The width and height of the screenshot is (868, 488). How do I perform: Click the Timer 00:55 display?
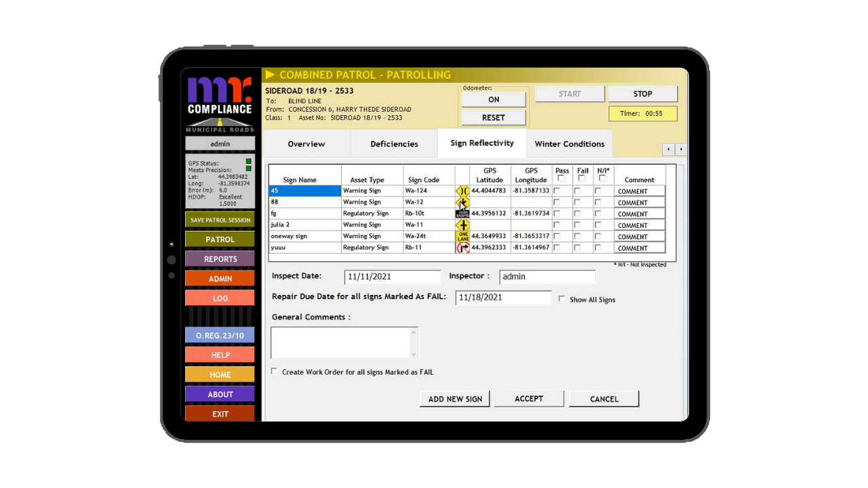643,113
